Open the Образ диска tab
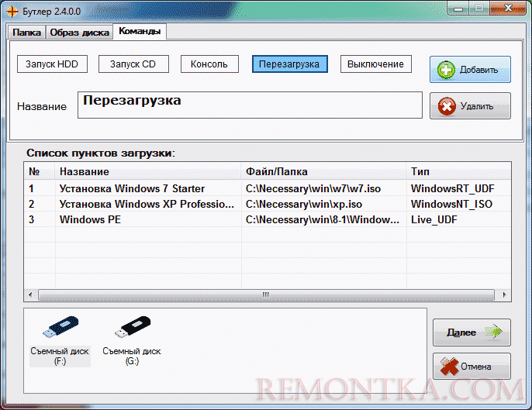The image size is (532, 410). pos(79,32)
